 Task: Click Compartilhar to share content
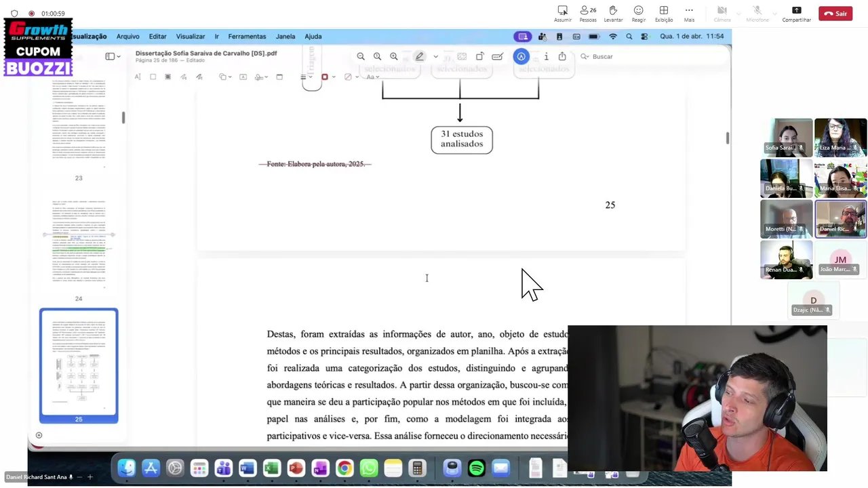tap(797, 13)
